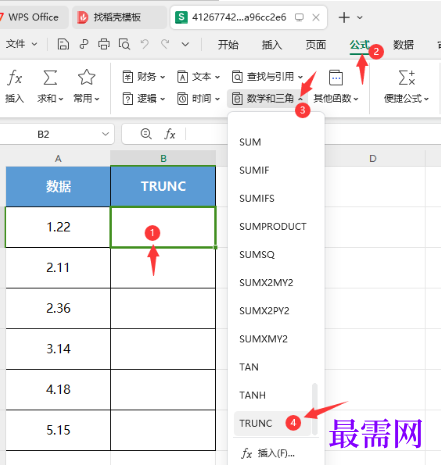The height and width of the screenshot is (465, 441).
Task: Open the 财务 financial functions dropdown
Action: pos(144,77)
